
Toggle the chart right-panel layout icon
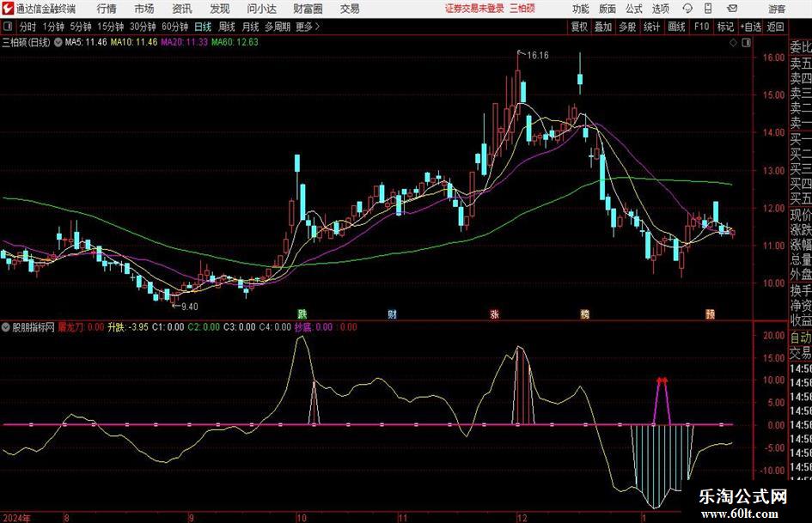[746, 43]
